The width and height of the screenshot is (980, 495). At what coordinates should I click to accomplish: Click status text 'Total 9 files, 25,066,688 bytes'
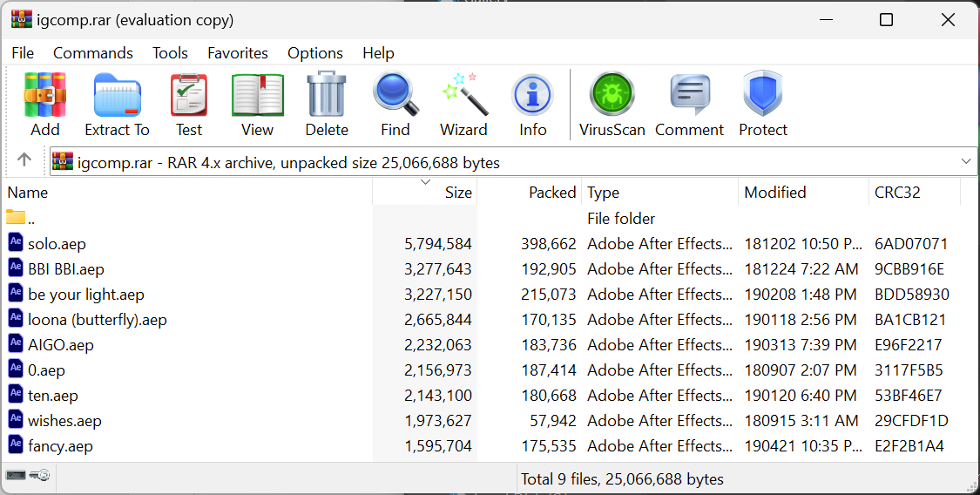point(622,479)
